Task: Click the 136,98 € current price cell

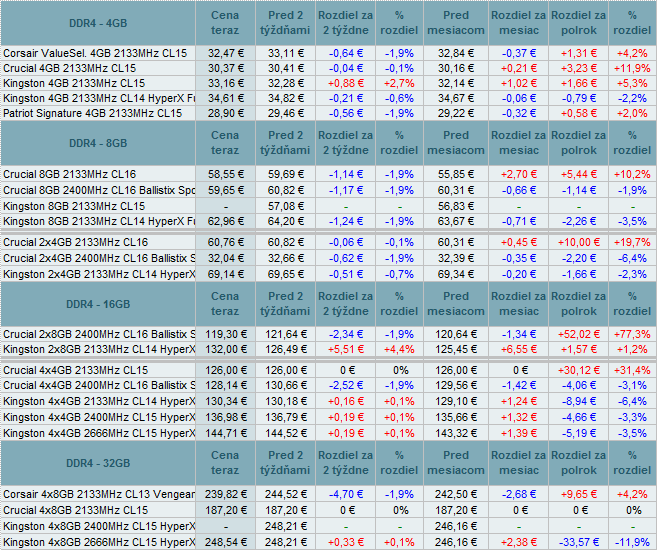Action: (x=225, y=417)
